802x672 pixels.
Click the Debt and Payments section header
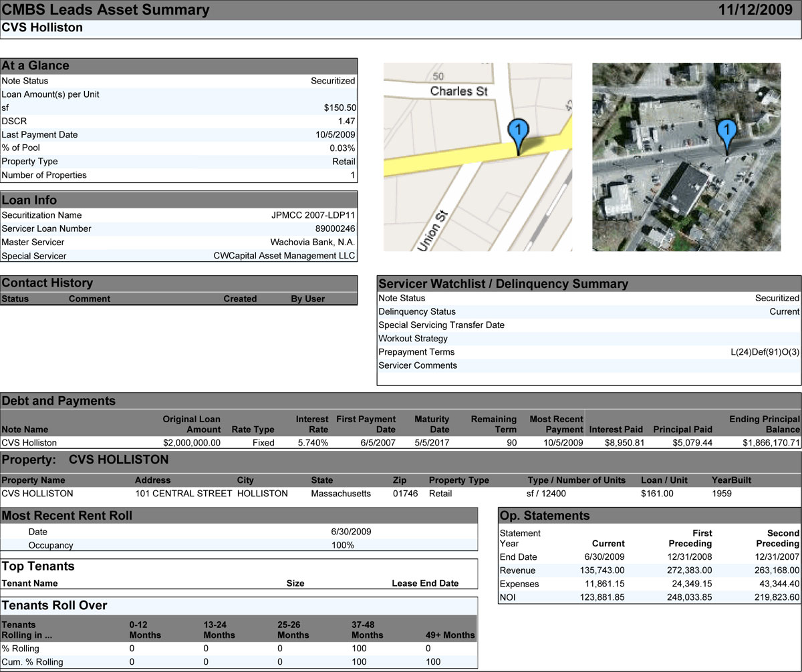click(x=400, y=401)
